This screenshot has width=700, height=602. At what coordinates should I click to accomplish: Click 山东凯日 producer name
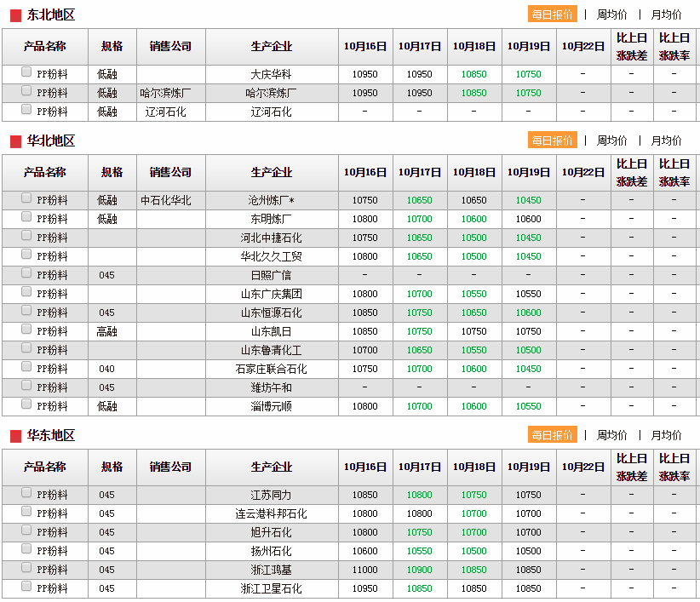pyautogui.click(x=272, y=331)
